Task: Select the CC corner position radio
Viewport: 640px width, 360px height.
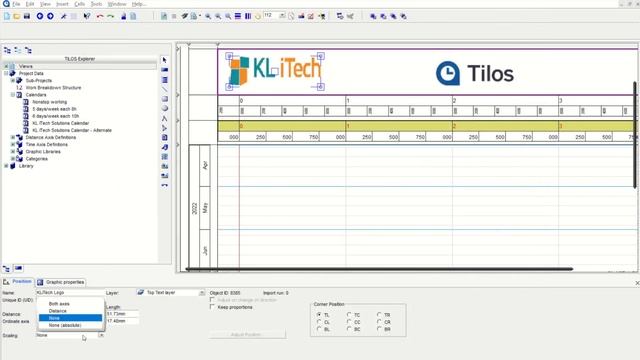Action: pos(349,322)
